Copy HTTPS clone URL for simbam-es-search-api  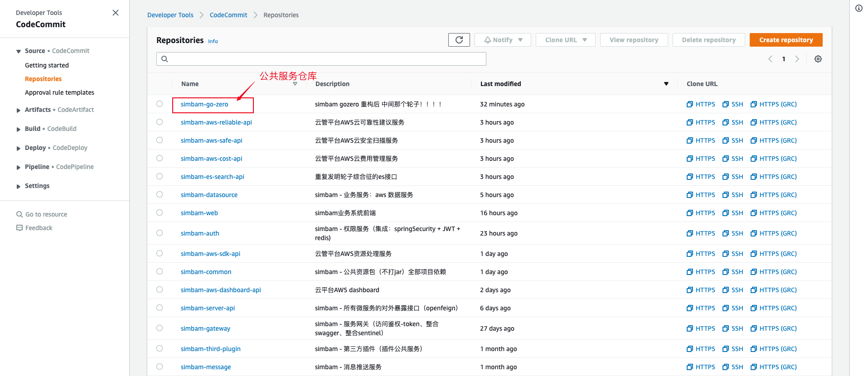(x=701, y=177)
